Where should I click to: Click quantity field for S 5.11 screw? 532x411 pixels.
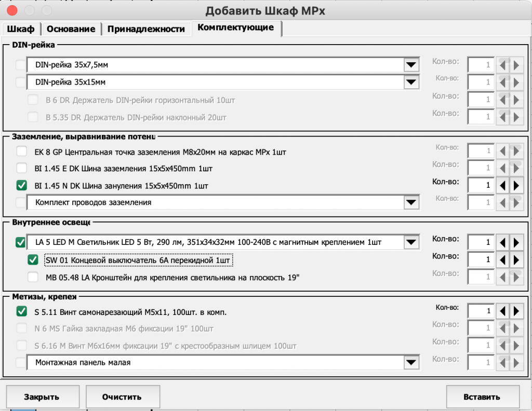(481, 311)
